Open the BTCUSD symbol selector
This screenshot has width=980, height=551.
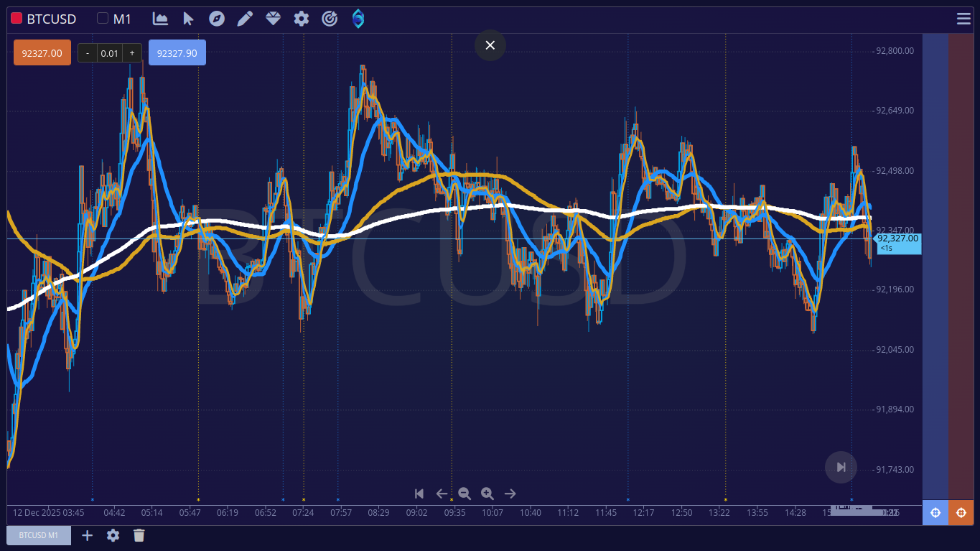(x=50, y=19)
